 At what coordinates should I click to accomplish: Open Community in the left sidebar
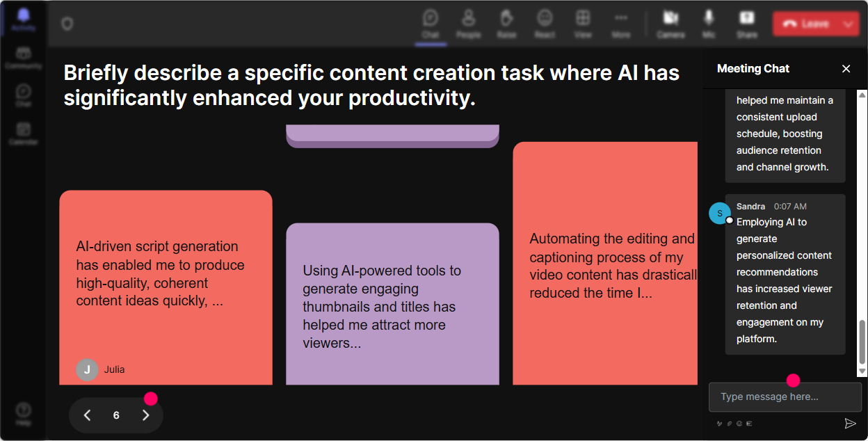point(23,58)
